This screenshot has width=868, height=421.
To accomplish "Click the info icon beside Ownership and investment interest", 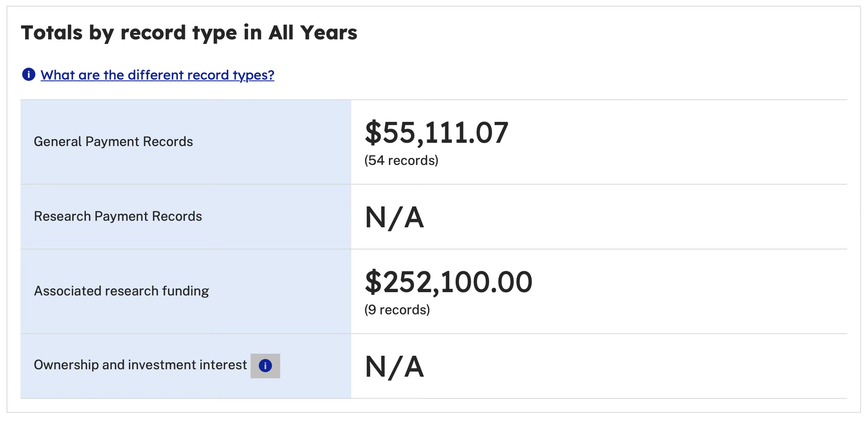I will pos(265,366).
